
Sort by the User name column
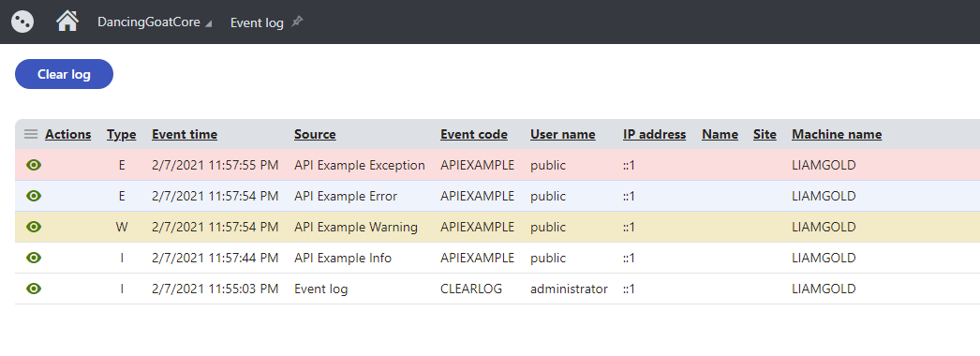(562, 134)
